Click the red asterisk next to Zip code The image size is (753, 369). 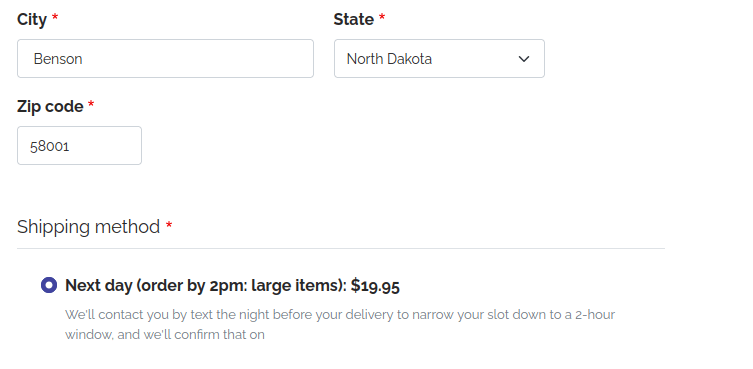(x=91, y=104)
